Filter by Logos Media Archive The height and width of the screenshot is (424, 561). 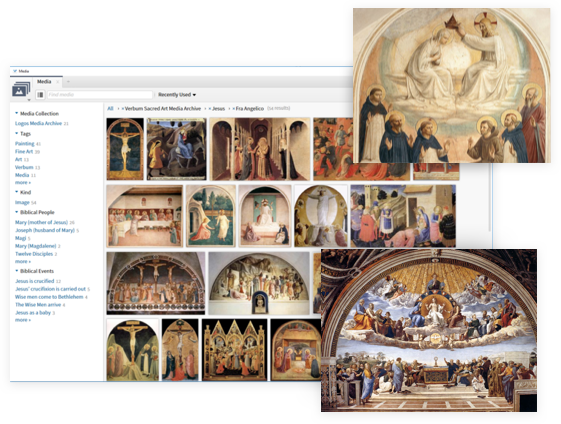click(x=38, y=123)
